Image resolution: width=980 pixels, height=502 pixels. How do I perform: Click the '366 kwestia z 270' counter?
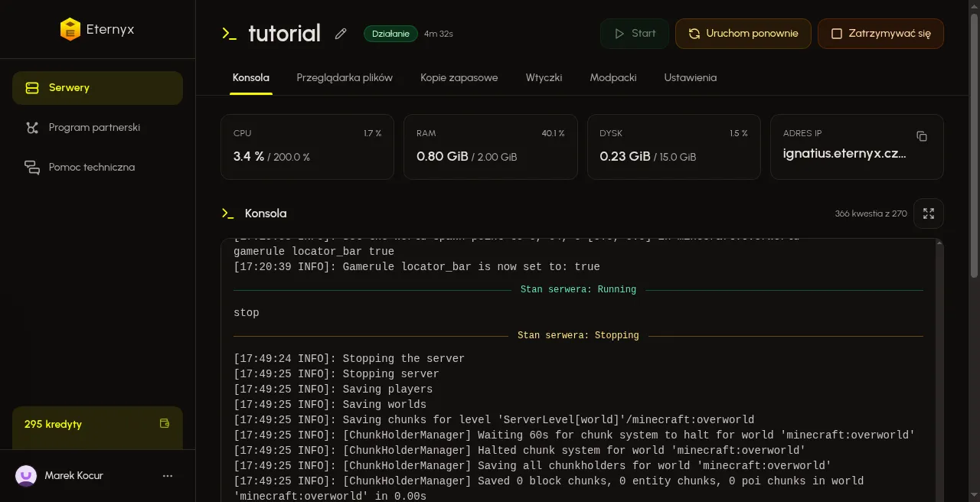[871, 214]
